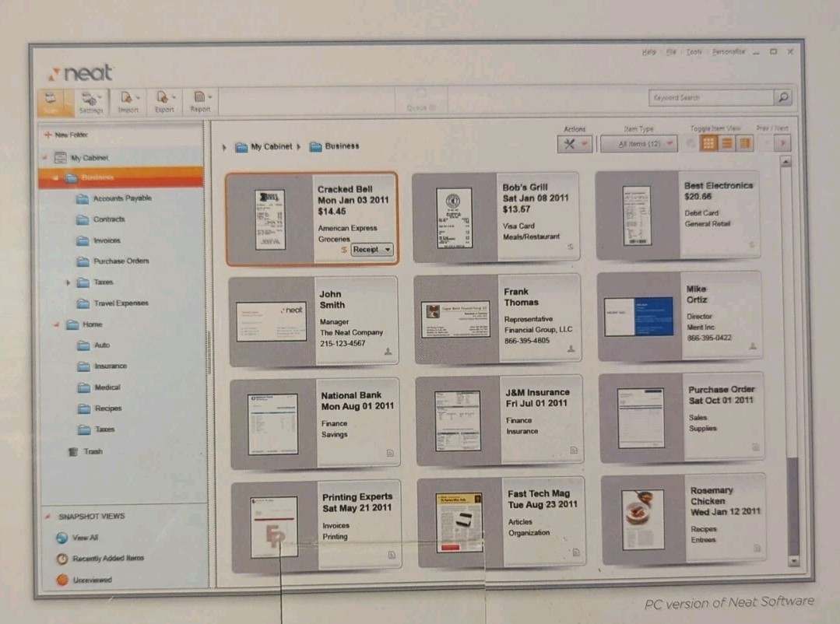Click the contact icon on Frank Thomas card
Image resolution: width=840 pixels, height=624 pixels.
pos(571,349)
